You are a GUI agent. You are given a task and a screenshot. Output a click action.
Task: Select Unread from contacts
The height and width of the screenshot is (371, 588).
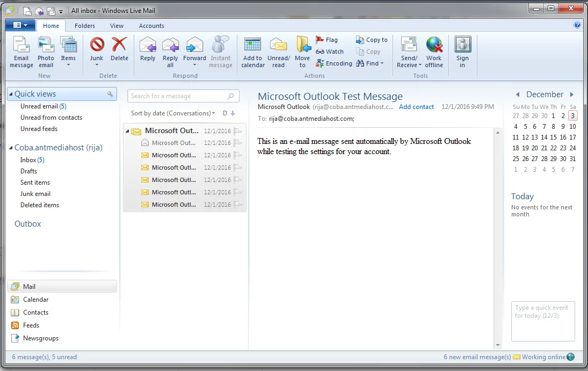coord(52,118)
